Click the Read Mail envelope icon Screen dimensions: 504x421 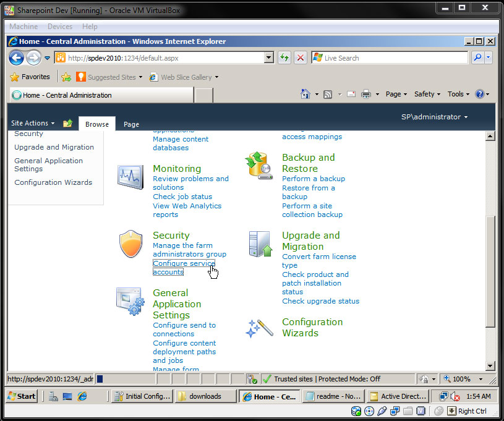tap(351, 94)
